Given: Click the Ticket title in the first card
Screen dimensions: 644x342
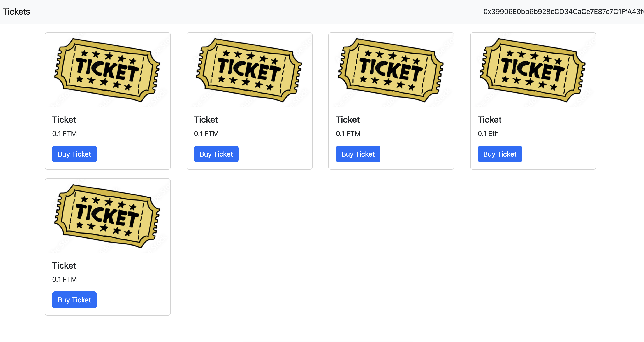Looking at the screenshot, I should pyautogui.click(x=64, y=120).
